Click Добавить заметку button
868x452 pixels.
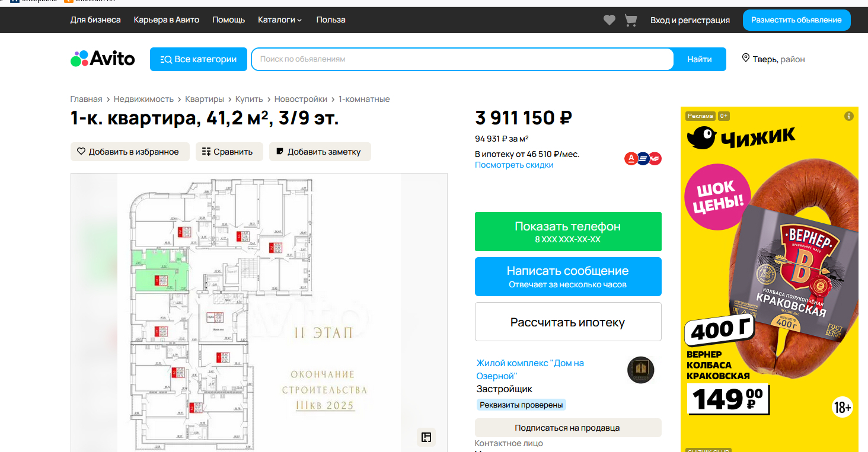pos(320,152)
